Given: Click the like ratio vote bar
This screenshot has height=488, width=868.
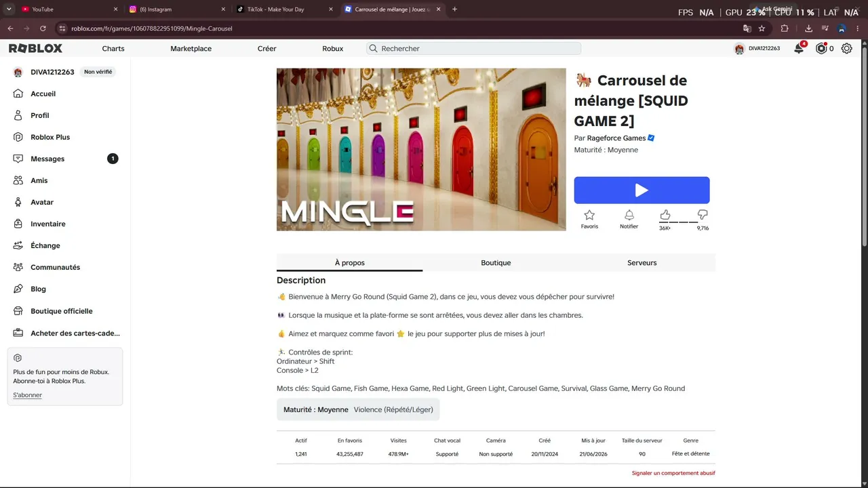Looking at the screenshot, I should point(684,222).
